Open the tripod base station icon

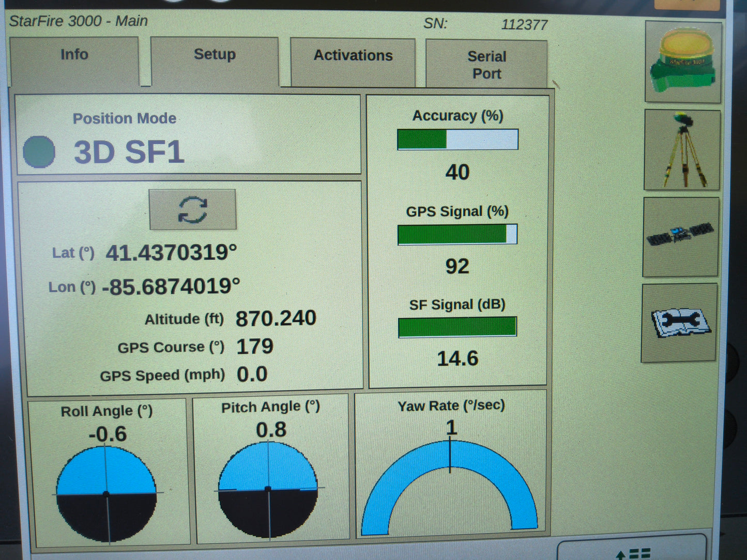tap(682, 150)
